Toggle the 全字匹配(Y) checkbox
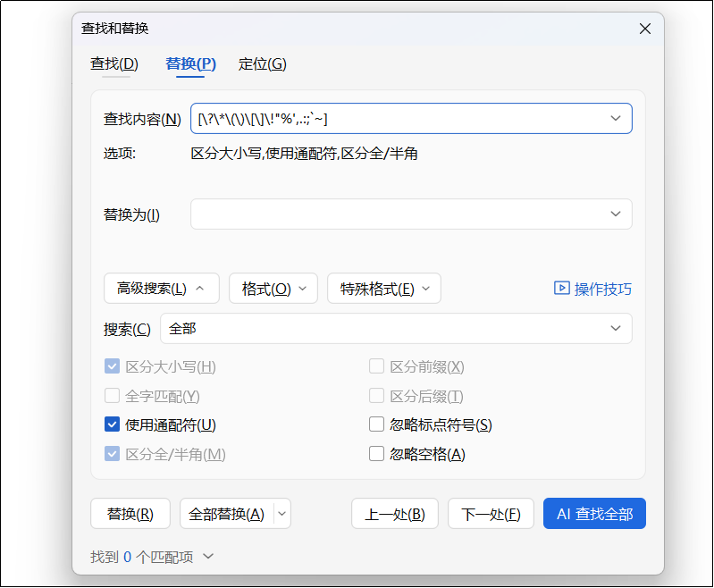 (x=112, y=395)
